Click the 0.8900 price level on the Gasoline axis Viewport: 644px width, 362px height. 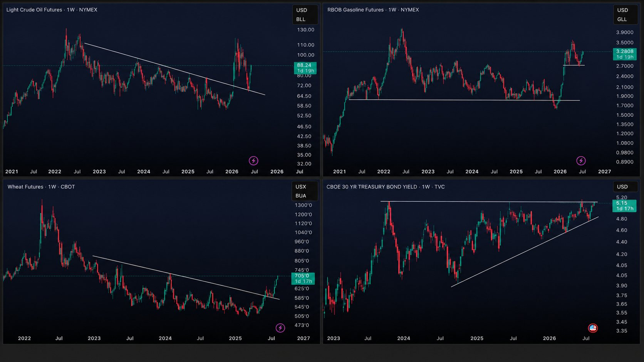(624, 162)
